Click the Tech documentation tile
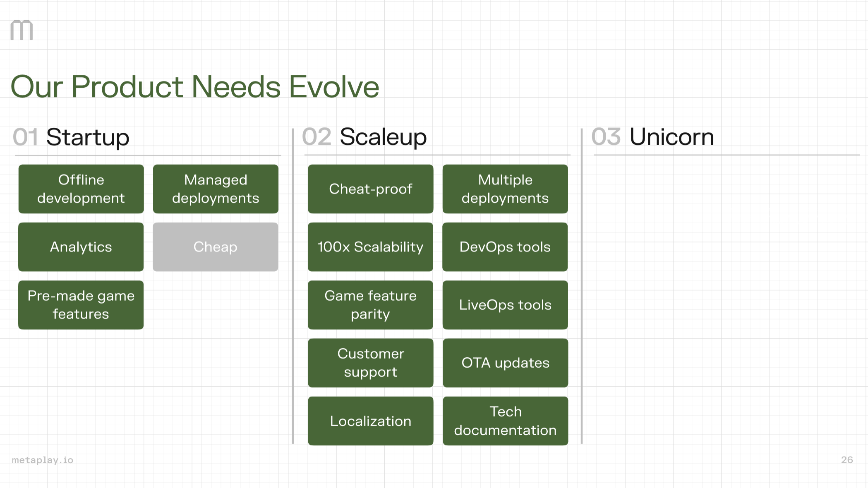The image size is (868, 488). pos(505,421)
